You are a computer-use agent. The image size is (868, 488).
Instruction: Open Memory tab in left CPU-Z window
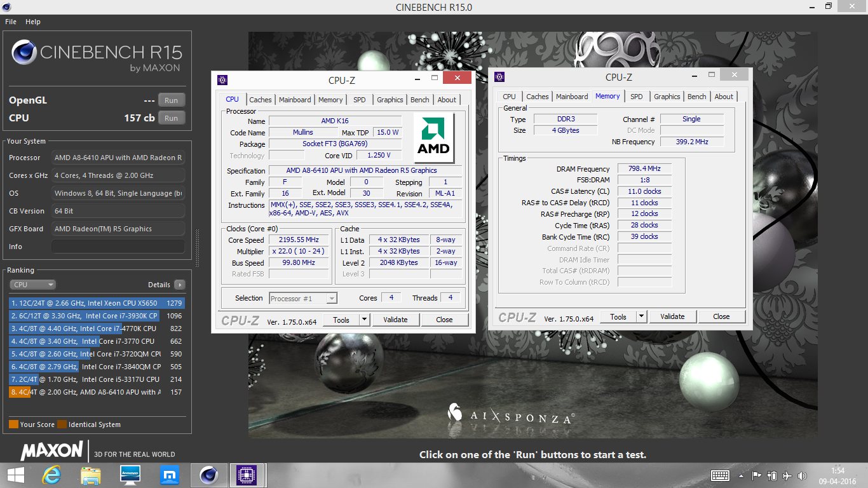tap(330, 100)
